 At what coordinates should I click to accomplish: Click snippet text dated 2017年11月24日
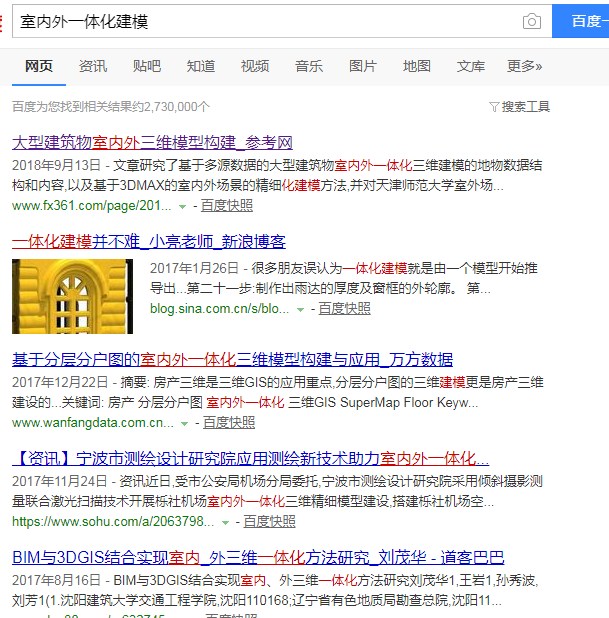point(277,491)
